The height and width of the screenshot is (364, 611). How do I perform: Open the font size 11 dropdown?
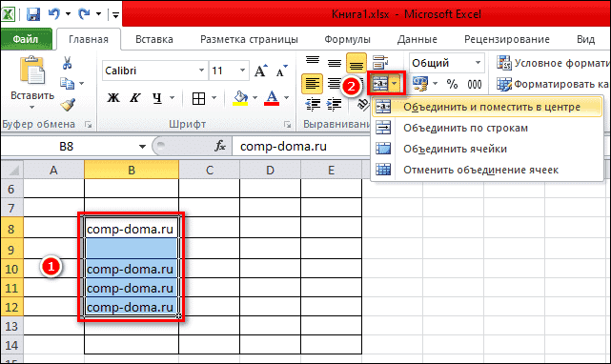pyautogui.click(x=242, y=71)
